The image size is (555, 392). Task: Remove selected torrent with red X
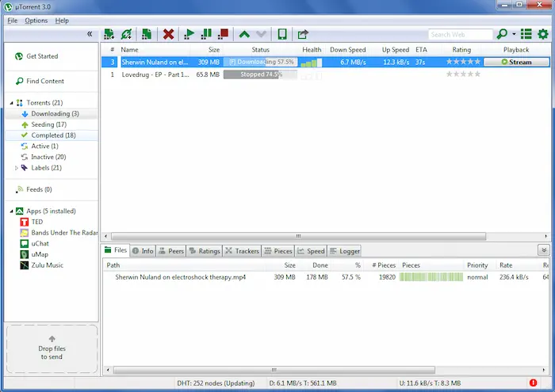168,34
